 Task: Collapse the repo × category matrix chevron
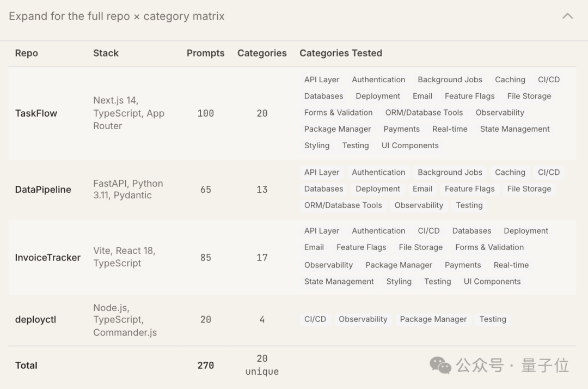[x=567, y=16]
